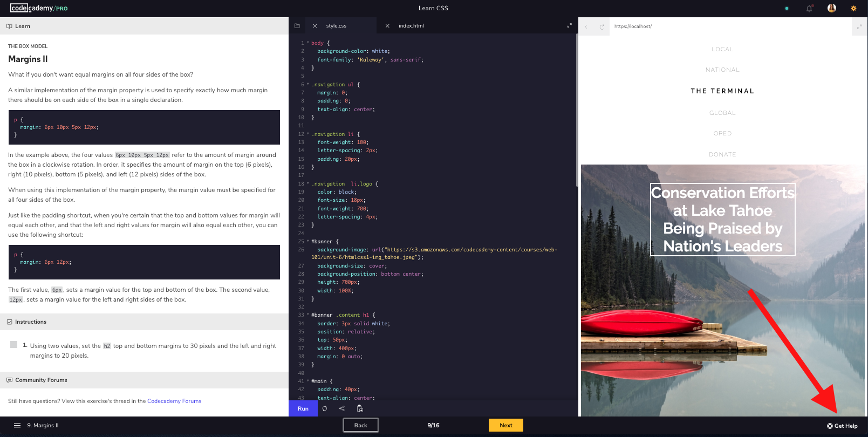Open the Codecademy Forums link
Viewport: 868px width, 437px height.
coord(174,401)
